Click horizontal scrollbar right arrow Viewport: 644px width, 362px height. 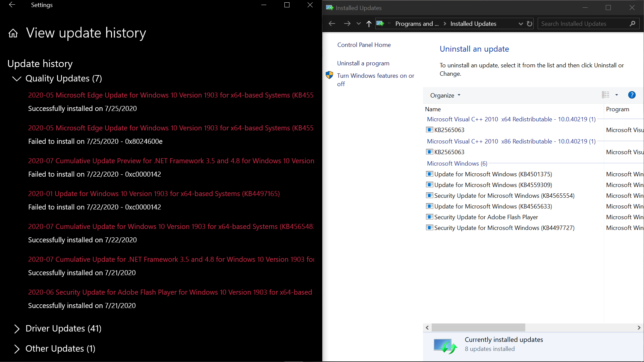coord(639,327)
